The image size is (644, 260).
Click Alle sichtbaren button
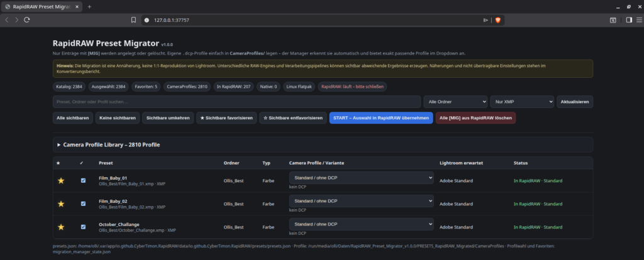point(73,118)
